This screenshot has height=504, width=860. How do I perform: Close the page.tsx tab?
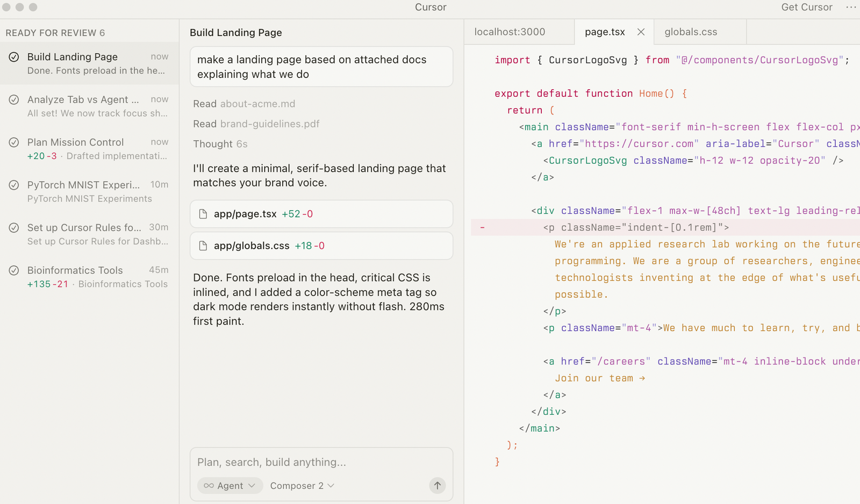pyautogui.click(x=641, y=32)
